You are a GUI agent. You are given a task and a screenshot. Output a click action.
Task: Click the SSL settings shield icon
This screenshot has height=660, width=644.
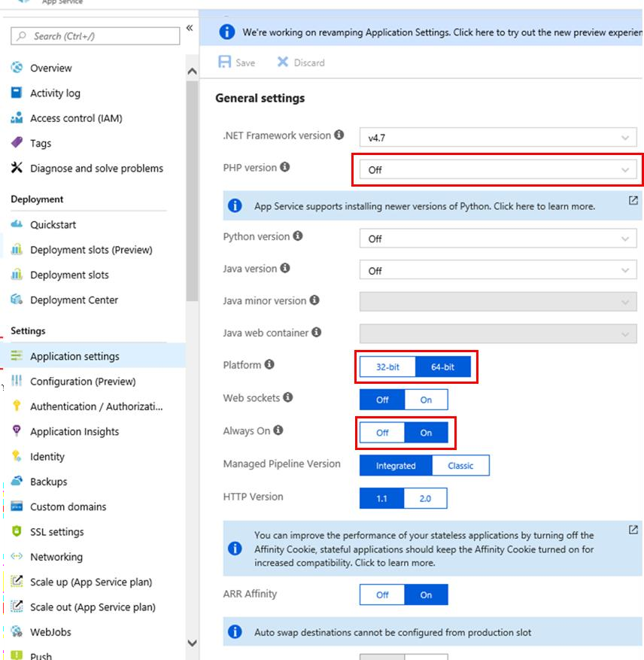[17, 531]
